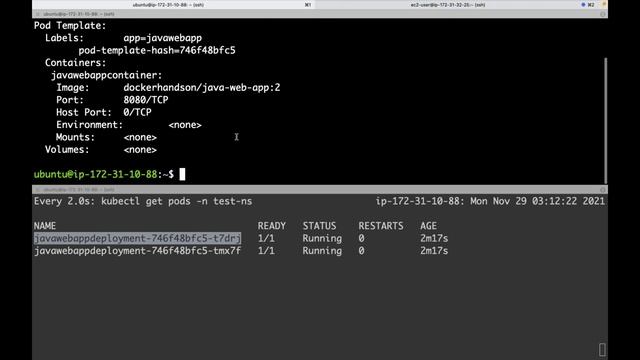This screenshot has height=360, width=640.
Task: Click the app=javawebapp label text
Action: pyautogui.click(x=162, y=38)
